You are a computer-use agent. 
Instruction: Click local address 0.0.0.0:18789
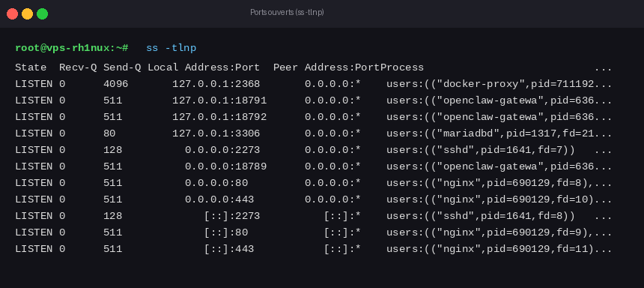tap(225, 166)
